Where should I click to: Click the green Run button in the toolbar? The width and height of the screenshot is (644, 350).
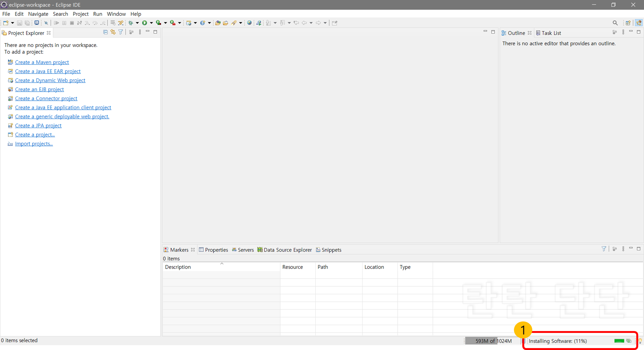tap(145, 23)
